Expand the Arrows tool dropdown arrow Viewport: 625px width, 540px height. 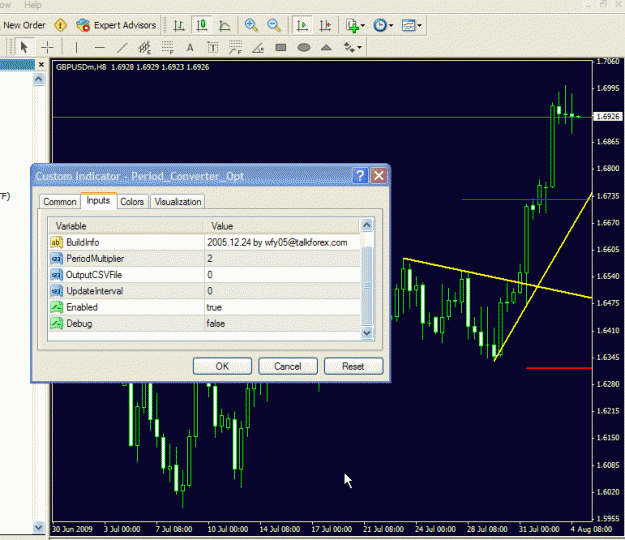click(360, 47)
